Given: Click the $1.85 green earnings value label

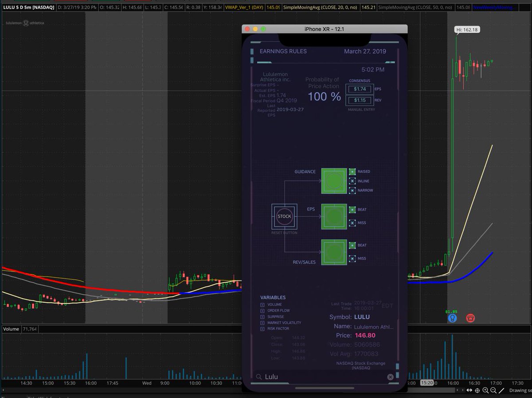Looking at the screenshot, I should pos(451,311).
